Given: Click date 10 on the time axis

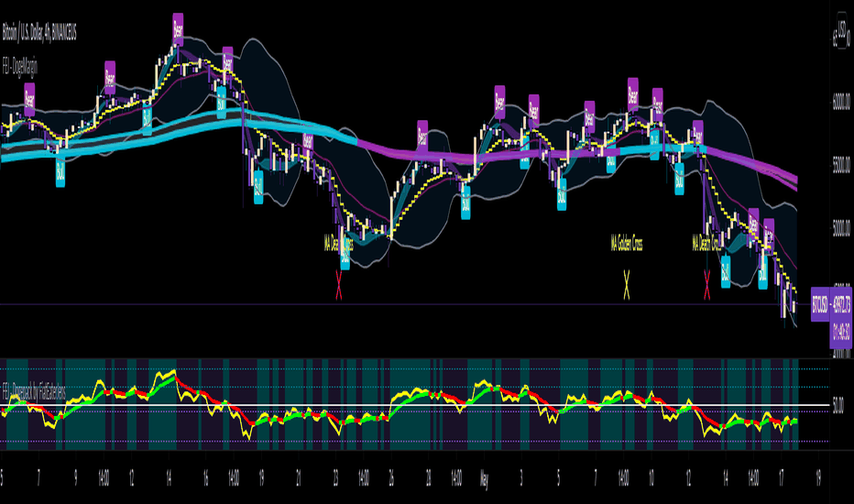Looking at the screenshot, I should coord(651,478).
